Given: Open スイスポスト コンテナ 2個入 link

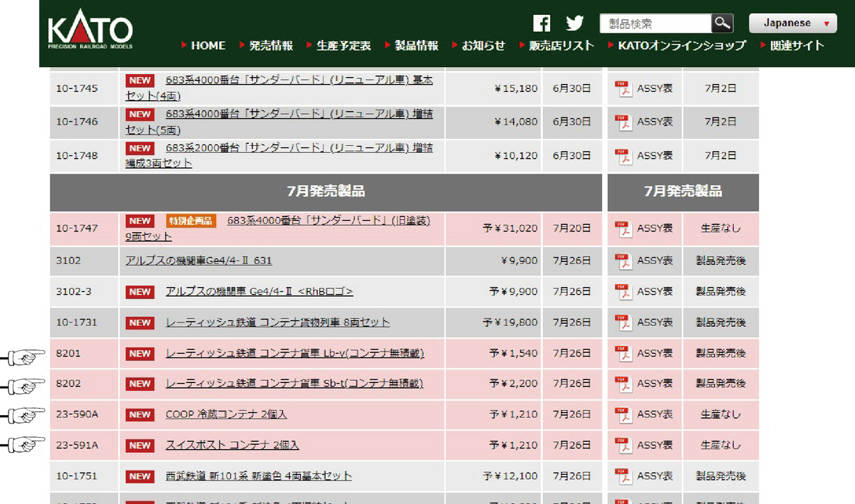Looking at the screenshot, I should (x=232, y=445).
